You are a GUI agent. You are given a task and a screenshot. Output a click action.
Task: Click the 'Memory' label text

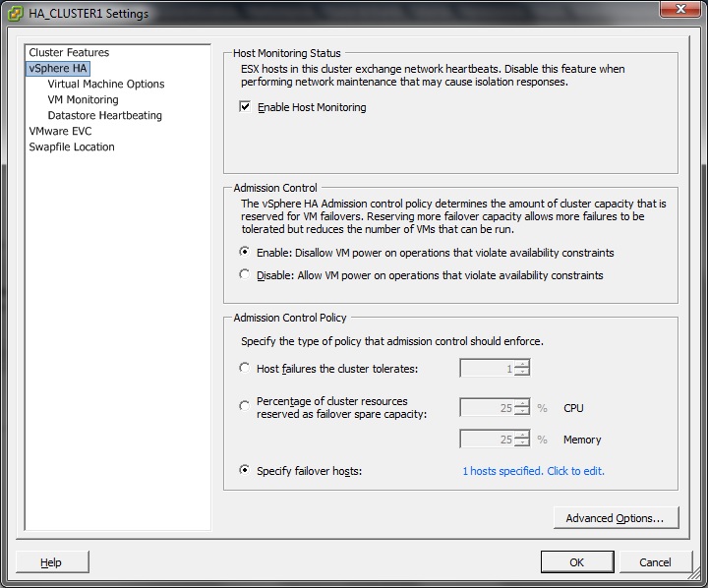point(582,440)
